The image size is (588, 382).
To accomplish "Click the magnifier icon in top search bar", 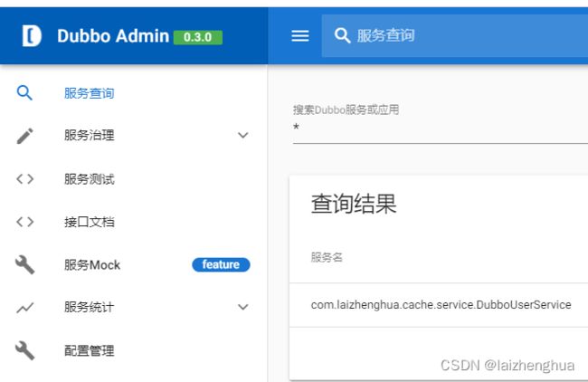I will click(x=342, y=35).
